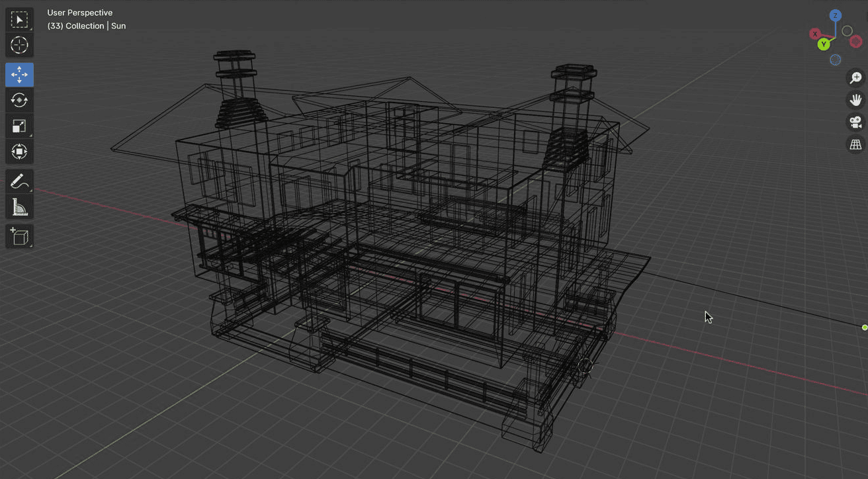This screenshot has width=868, height=479.
Task: Click the green Y axis gizmo handle
Action: (x=824, y=44)
